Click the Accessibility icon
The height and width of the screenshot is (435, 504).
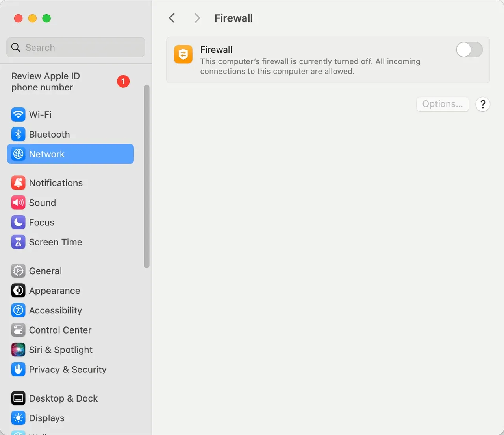tap(18, 310)
